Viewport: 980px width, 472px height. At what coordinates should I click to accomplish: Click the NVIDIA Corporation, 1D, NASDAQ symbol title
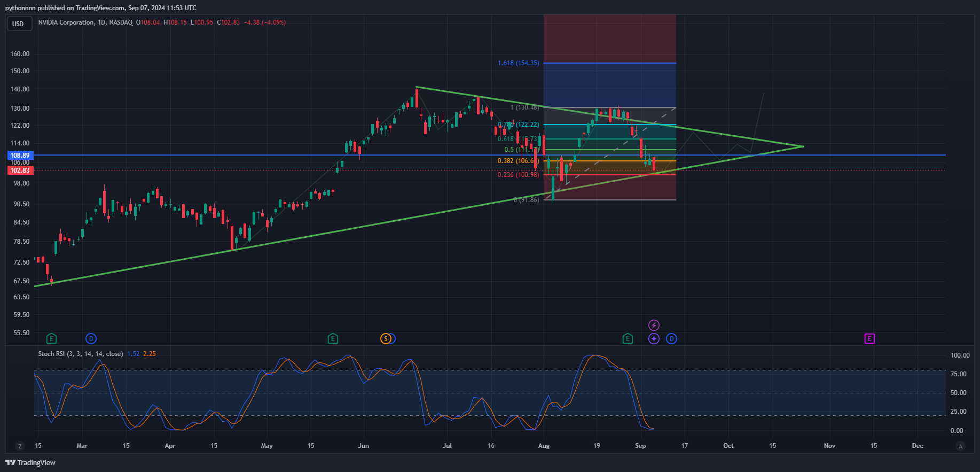tap(85, 22)
